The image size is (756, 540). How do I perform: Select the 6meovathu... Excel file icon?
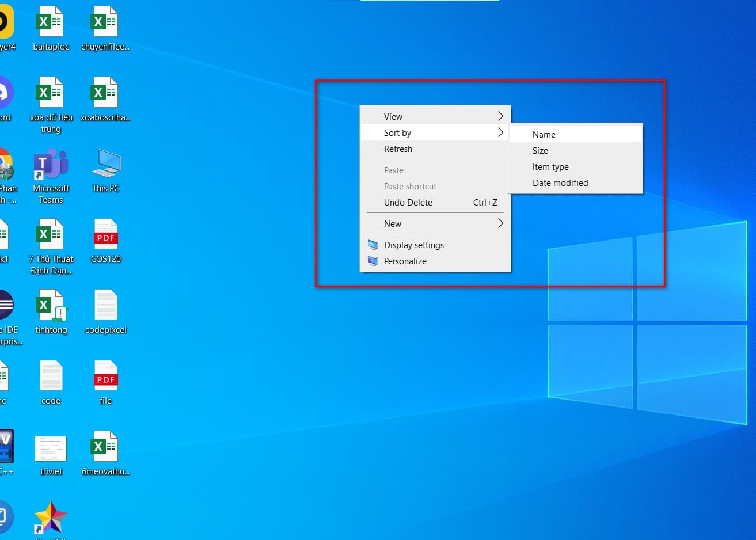pos(105,447)
